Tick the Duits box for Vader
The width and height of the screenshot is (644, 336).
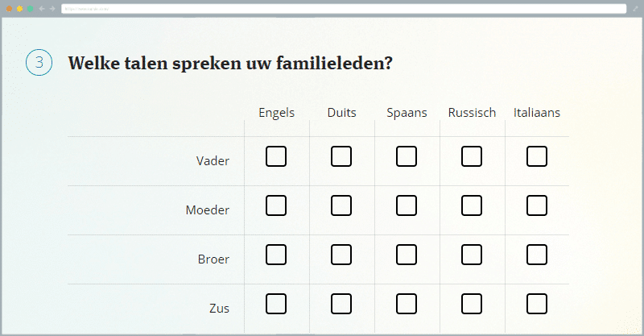tap(341, 156)
